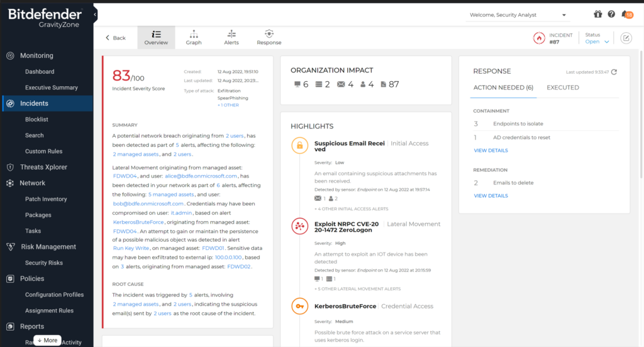Expand +1 OTHER attack types

[228, 105]
